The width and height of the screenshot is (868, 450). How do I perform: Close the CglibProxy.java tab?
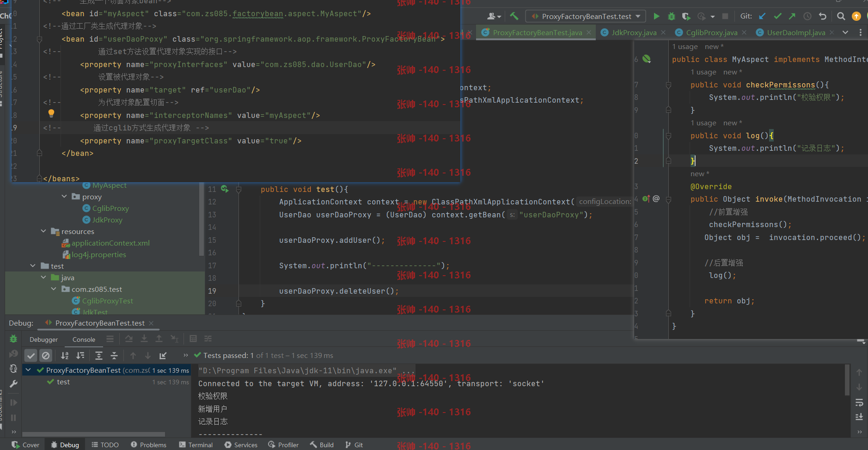point(744,32)
